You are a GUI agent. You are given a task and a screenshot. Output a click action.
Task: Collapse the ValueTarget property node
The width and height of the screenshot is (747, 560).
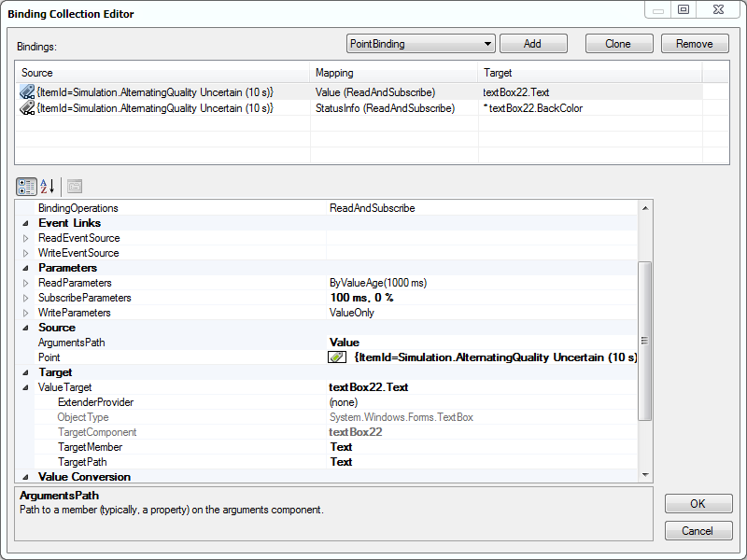(25, 387)
